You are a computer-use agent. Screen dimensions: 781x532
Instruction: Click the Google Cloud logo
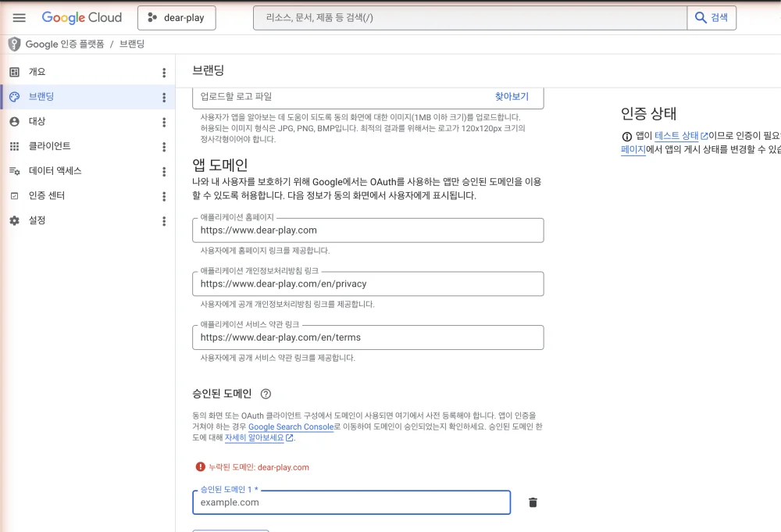82,17
